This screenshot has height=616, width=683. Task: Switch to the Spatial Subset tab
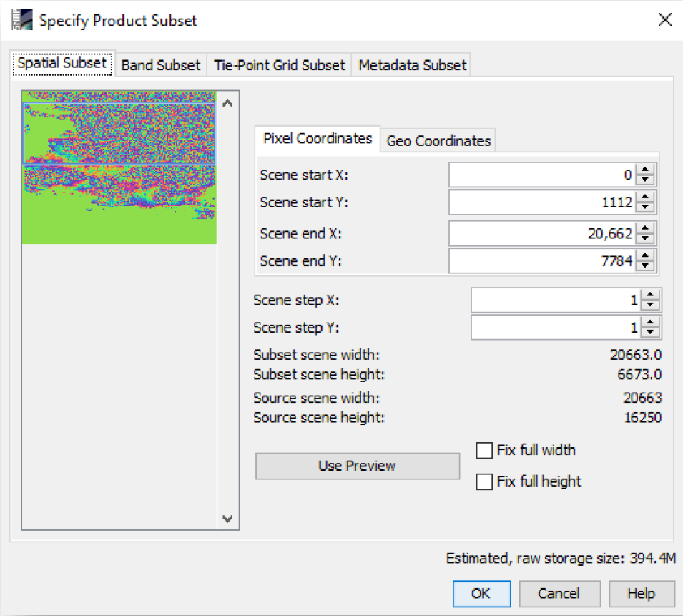click(62, 64)
